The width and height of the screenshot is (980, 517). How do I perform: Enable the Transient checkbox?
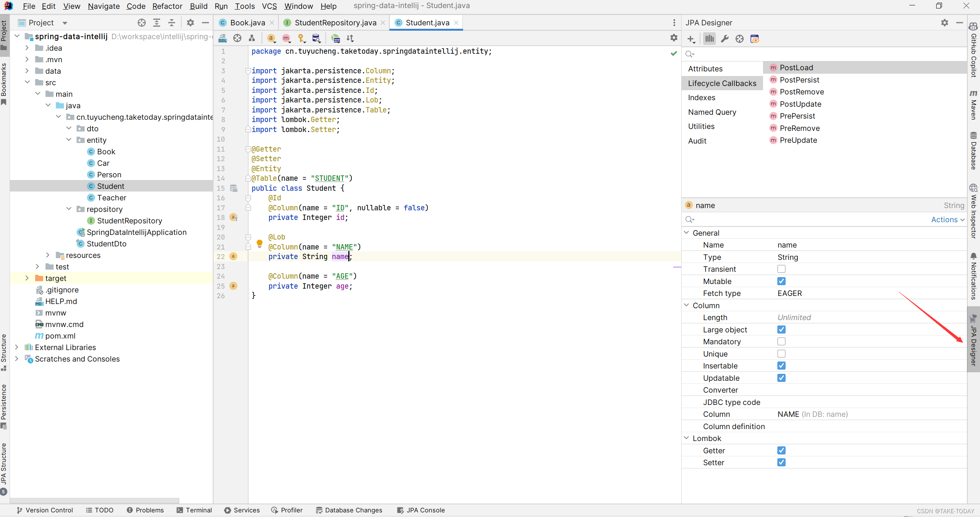pyautogui.click(x=781, y=269)
